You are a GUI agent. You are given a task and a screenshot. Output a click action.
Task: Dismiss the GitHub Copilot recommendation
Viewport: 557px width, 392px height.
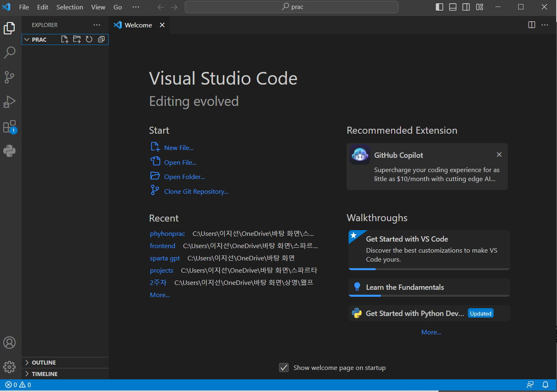click(499, 155)
